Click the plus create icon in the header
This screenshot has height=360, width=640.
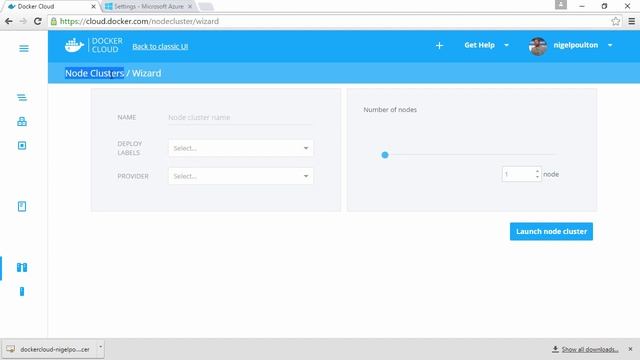click(439, 45)
